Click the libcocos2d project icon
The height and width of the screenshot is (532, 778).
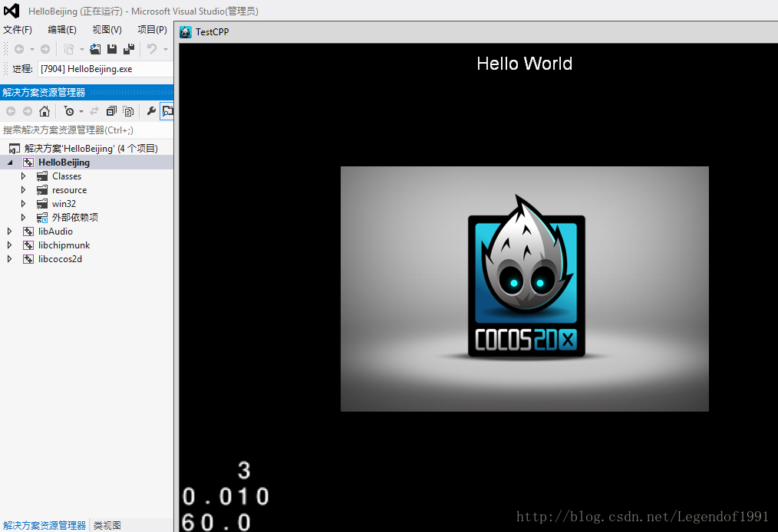coord(28,259)
